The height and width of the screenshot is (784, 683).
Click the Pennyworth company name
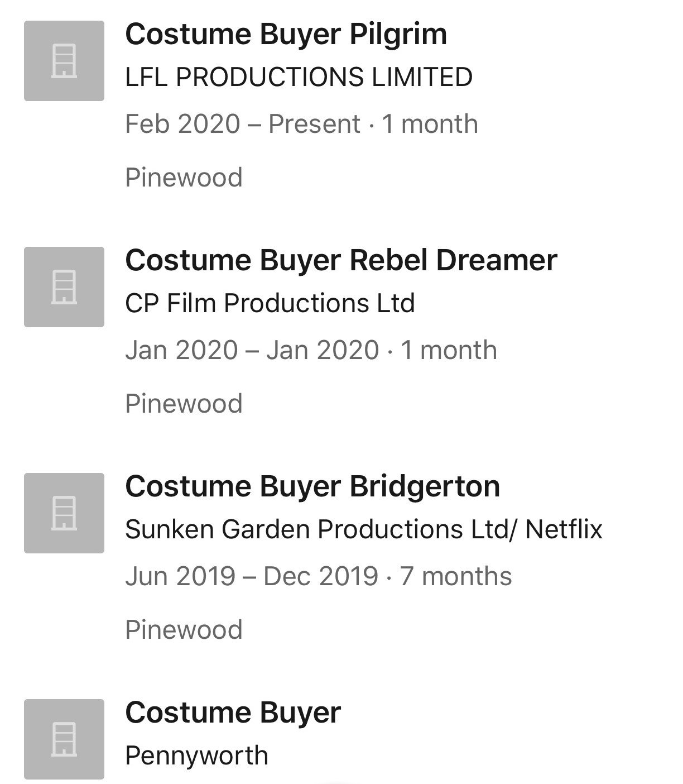tap(196, 756)
